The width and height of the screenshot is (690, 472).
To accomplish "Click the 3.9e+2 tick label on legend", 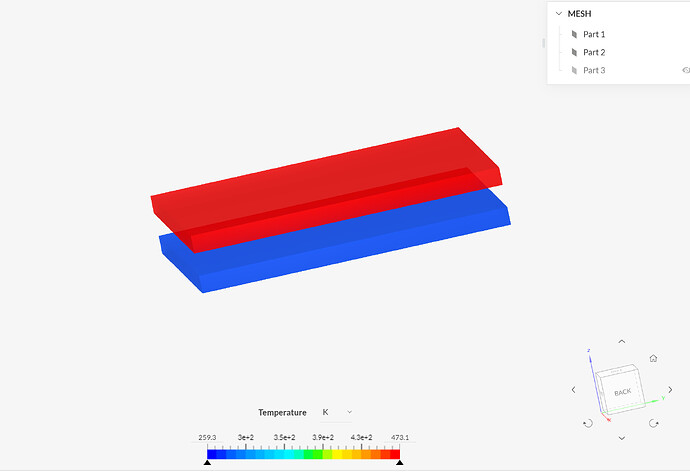I will coord(323,437).
